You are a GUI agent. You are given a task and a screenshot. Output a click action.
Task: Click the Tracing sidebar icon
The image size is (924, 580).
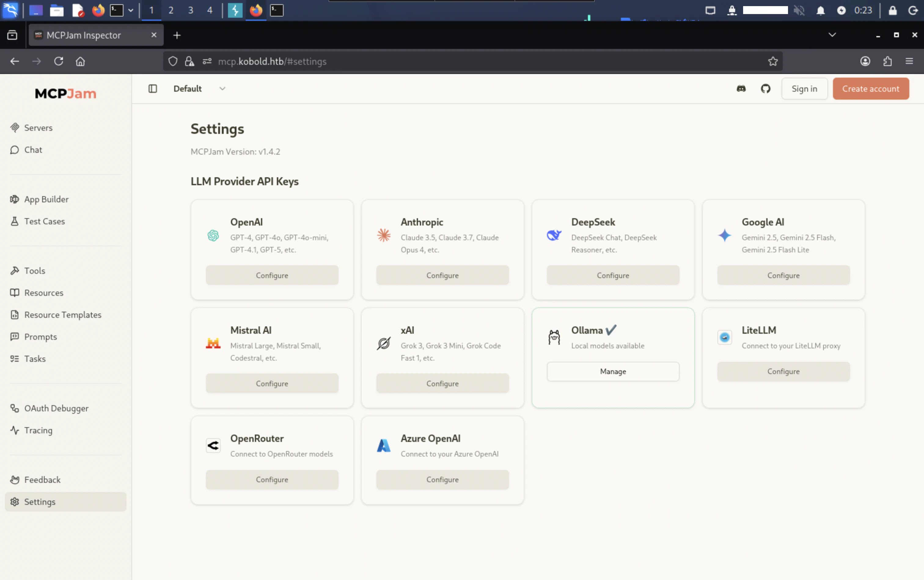click(x=15, y=430)
